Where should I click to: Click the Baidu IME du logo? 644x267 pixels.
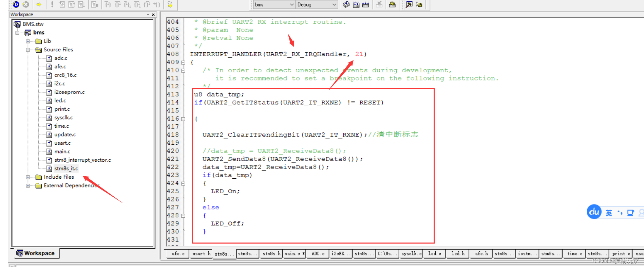click(594, 212)
